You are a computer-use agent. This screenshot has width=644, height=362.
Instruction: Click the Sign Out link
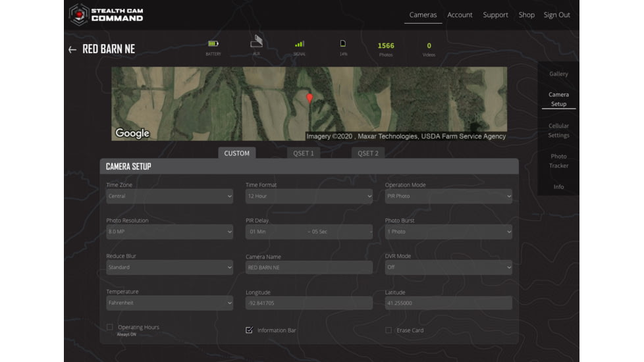[556, 14]
